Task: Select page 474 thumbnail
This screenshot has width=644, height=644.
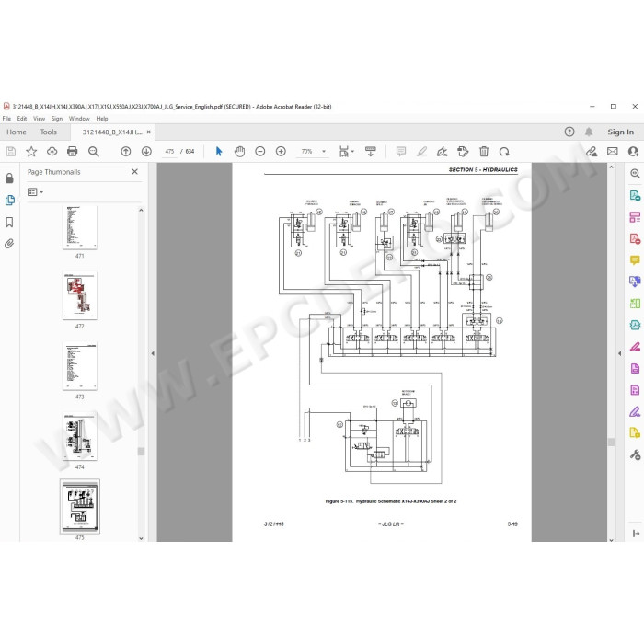Action: point(80,436)
